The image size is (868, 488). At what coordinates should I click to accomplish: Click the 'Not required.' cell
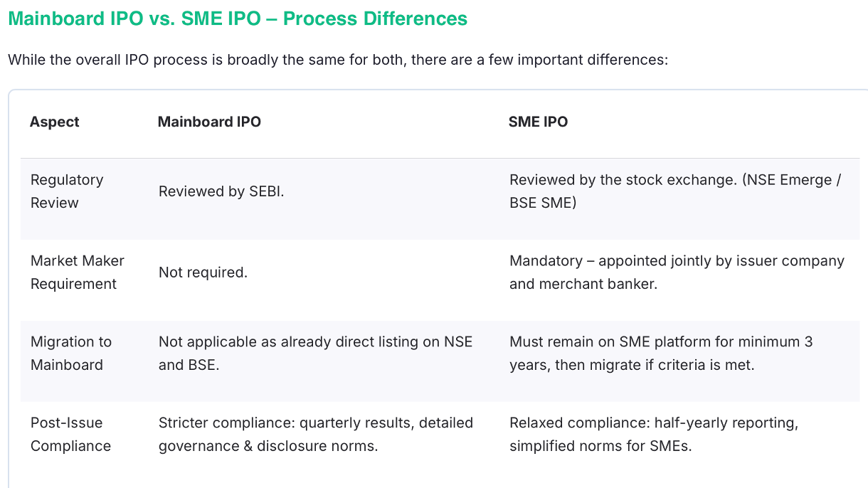click(203, 272)
